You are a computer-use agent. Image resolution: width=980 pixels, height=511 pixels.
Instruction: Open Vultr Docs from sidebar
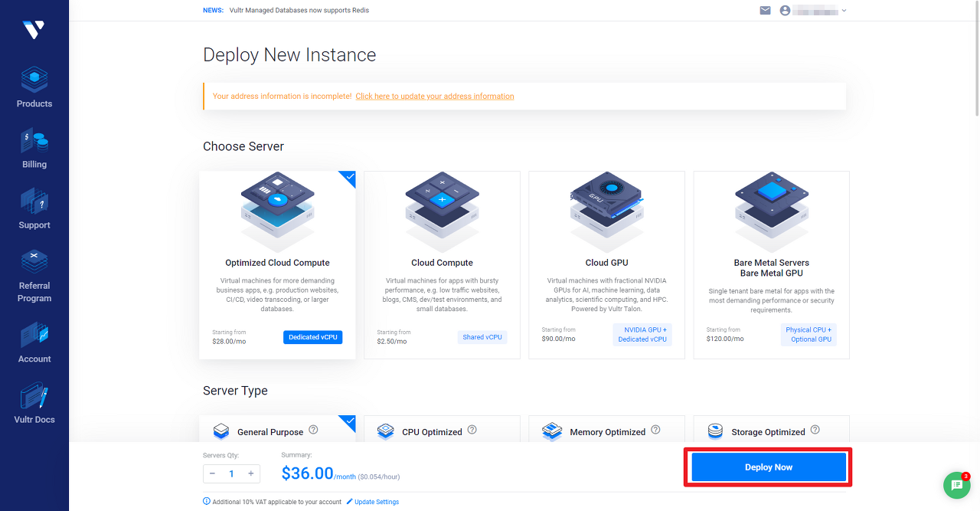(34, 404)
